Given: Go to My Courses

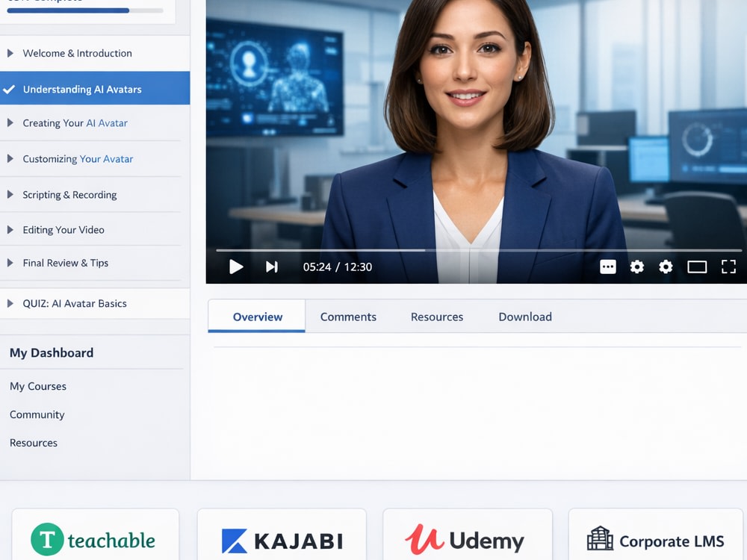Looking at the screenshot, I should pos(38,386).
